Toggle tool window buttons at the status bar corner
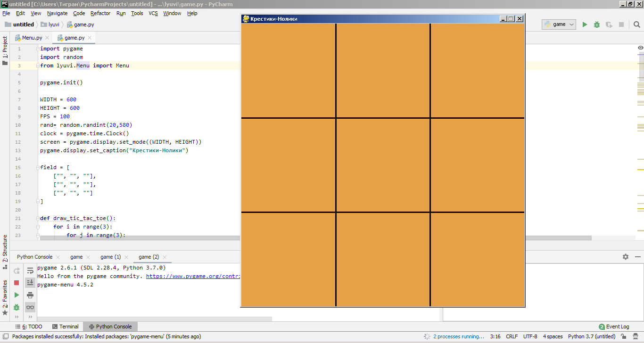The height and width of the screenshot is (343, 644). [5, 336]
